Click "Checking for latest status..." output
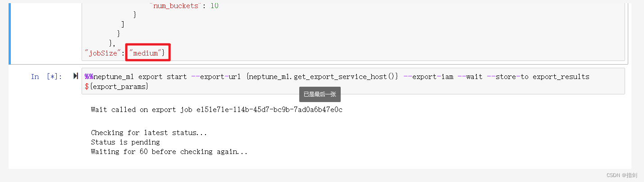The image size is (644, 182). tap(149, 133)
